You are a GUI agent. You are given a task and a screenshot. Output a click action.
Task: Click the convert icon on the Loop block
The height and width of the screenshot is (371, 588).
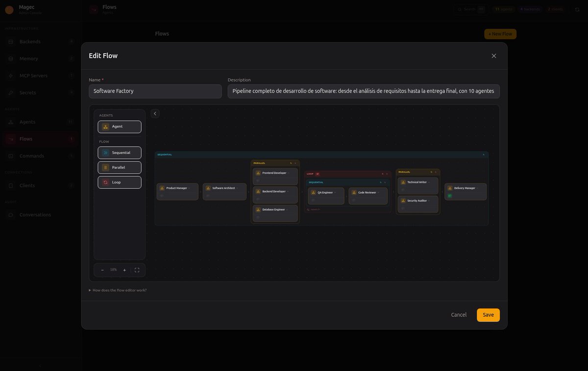382,174
